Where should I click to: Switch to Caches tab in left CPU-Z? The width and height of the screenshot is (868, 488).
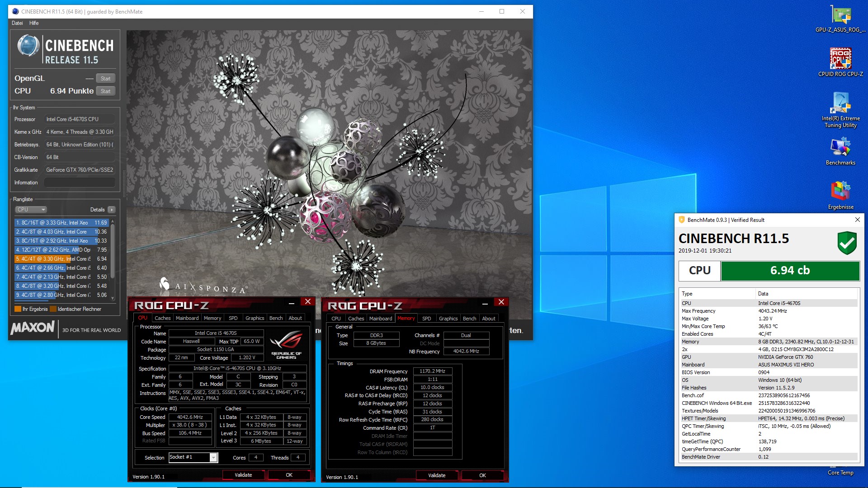(x=162, y=318)
